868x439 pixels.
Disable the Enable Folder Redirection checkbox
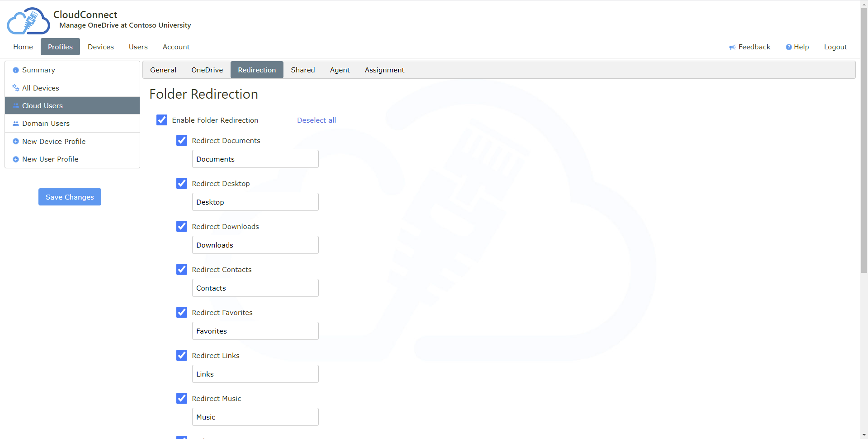coord(162,120)
